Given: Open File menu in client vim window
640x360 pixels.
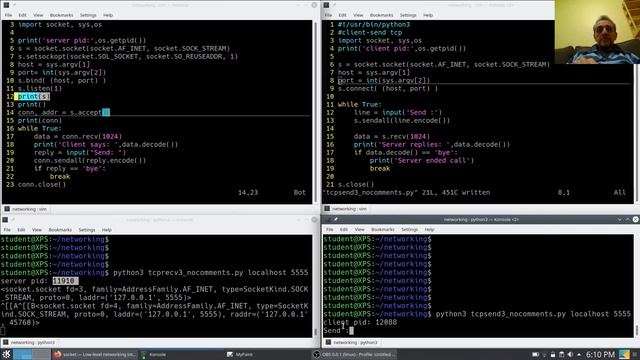Looking at the screenshot, I should click(328, 15).
